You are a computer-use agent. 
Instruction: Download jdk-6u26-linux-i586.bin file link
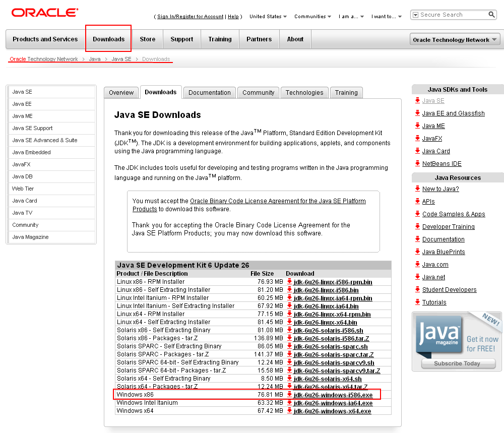pos(326,290)
